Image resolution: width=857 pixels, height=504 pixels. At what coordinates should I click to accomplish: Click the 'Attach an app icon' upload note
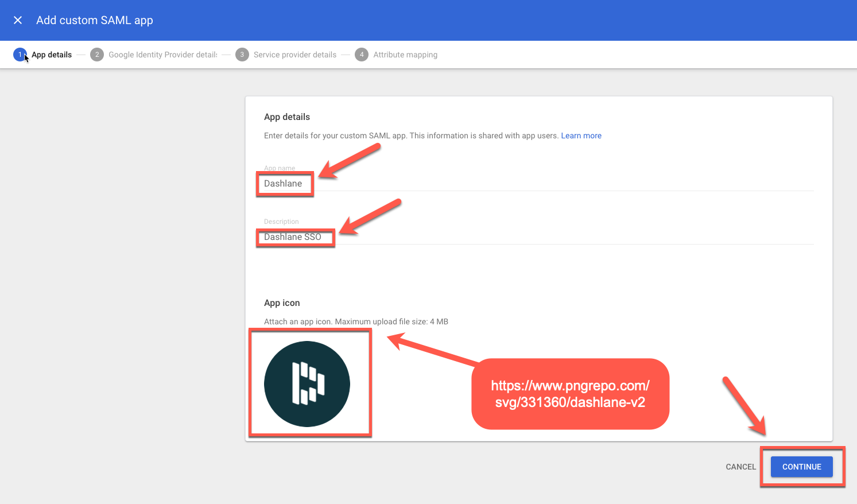pyautogui.click(x=356, y=321)
